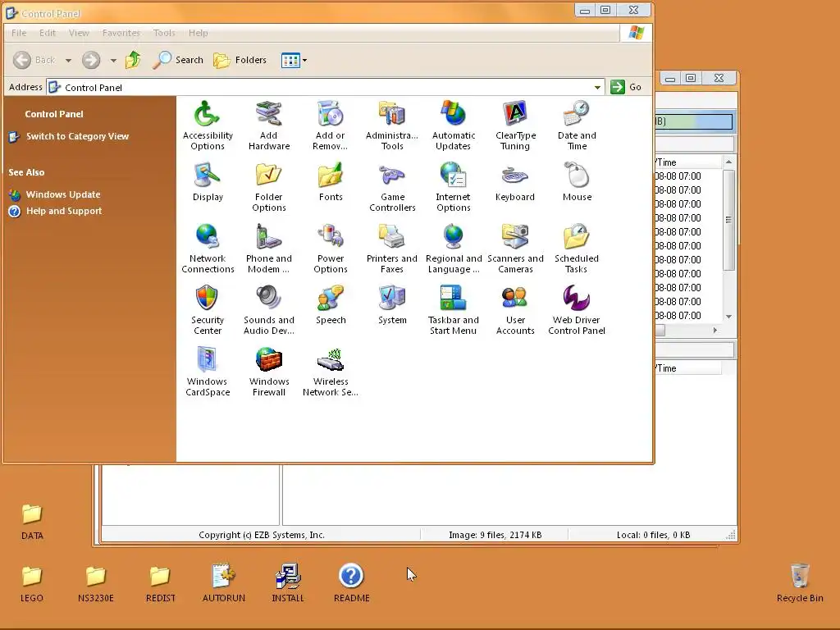The height and width of the screenshot is (630, 840).
Task: Expand the Address bar dropdown
Action: click(x=597, y=87)
